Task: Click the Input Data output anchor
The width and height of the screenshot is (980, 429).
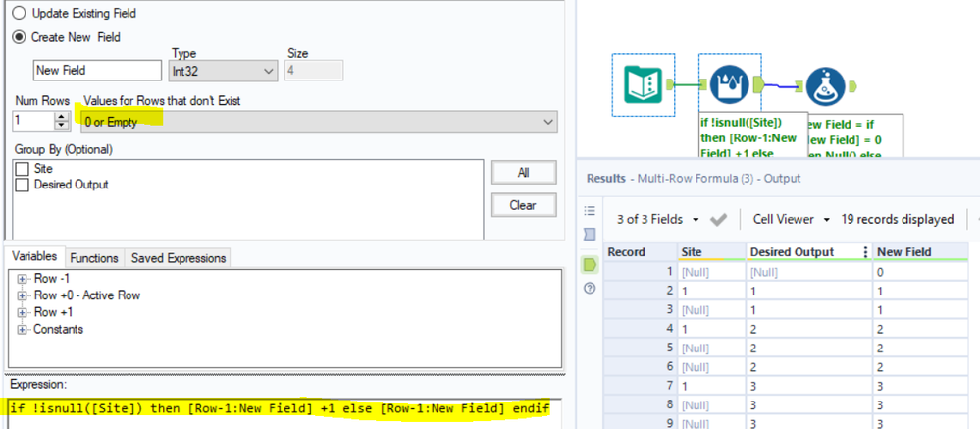Action: 671,85
